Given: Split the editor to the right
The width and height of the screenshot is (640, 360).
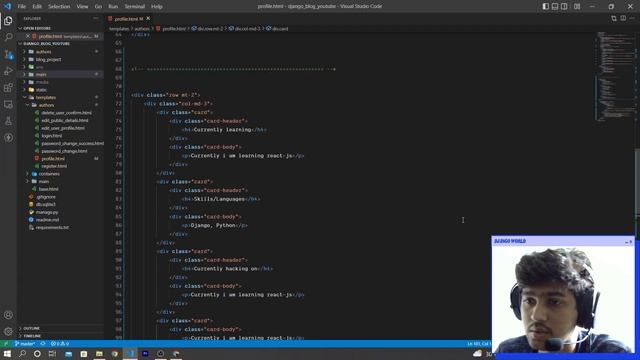Looking at the screenshot, I should tap(623, 18).
